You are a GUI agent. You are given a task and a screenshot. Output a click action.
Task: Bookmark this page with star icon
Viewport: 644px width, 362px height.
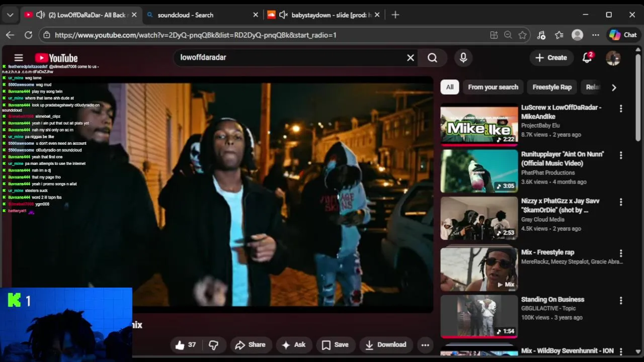click(x=523, y=35)
